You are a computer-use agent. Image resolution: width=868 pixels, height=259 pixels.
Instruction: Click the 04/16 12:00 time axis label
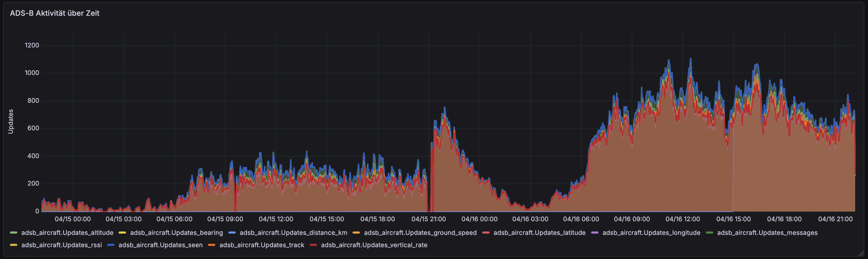click(x=682, y=219)
